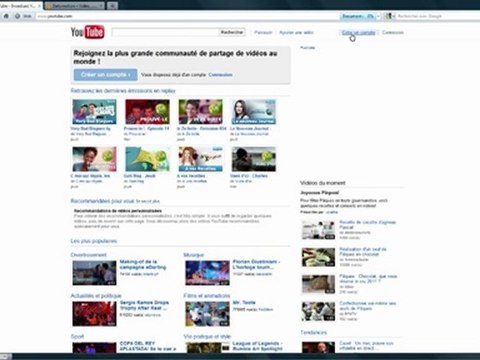Click Florian Giustiniani video title
Viewport: 480px width, 360px height.
coord(256,264)
